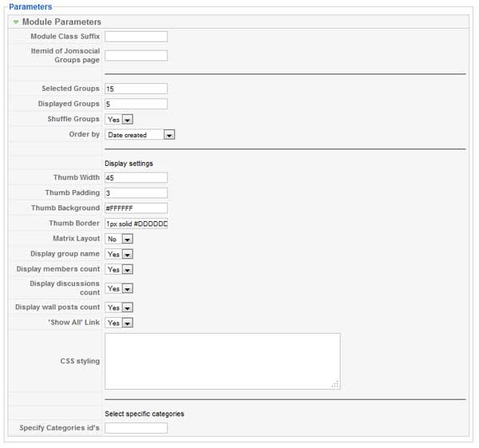
Task: Expand the Display wall posts count dropdown
Action: (x=119, y=307)
